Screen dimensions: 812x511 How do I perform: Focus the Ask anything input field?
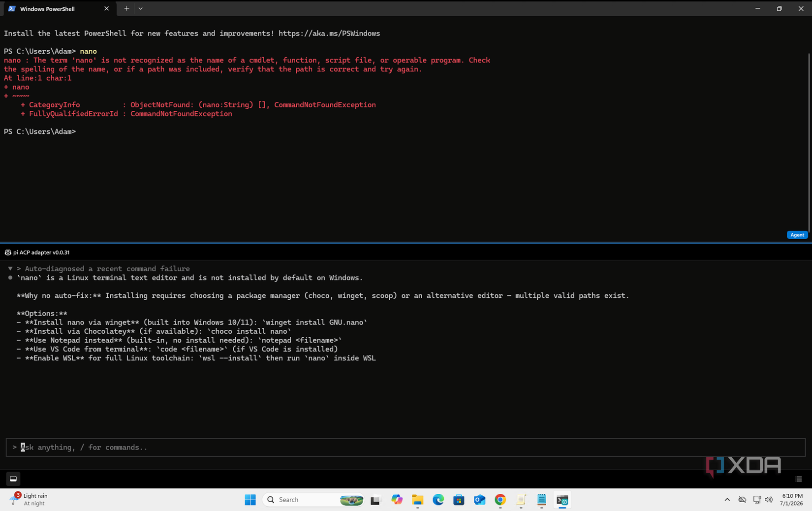click(x=406, y=447)
